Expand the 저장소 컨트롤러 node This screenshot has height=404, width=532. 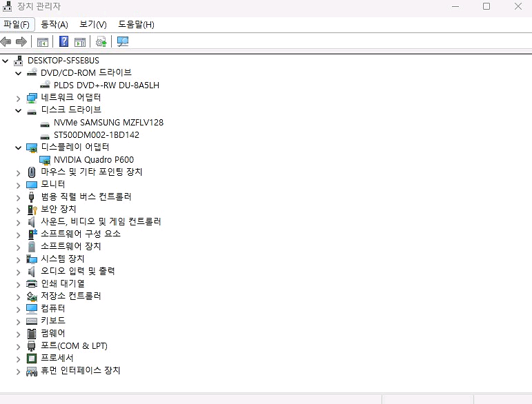[x=19, y=297]
